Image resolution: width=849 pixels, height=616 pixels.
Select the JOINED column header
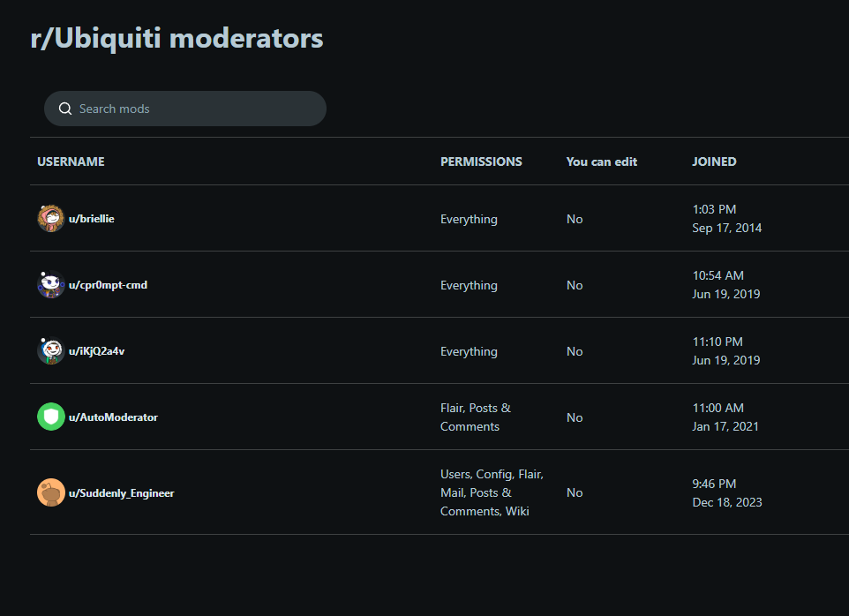point(714,162)
